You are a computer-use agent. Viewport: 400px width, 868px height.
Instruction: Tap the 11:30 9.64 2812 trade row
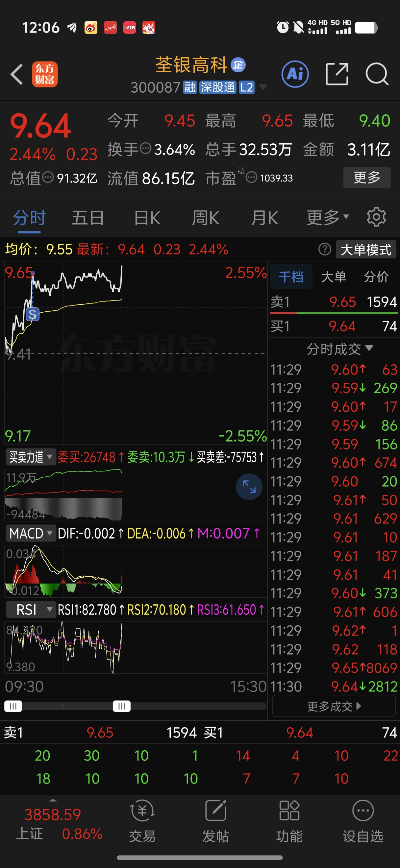[x=334, y=687]
